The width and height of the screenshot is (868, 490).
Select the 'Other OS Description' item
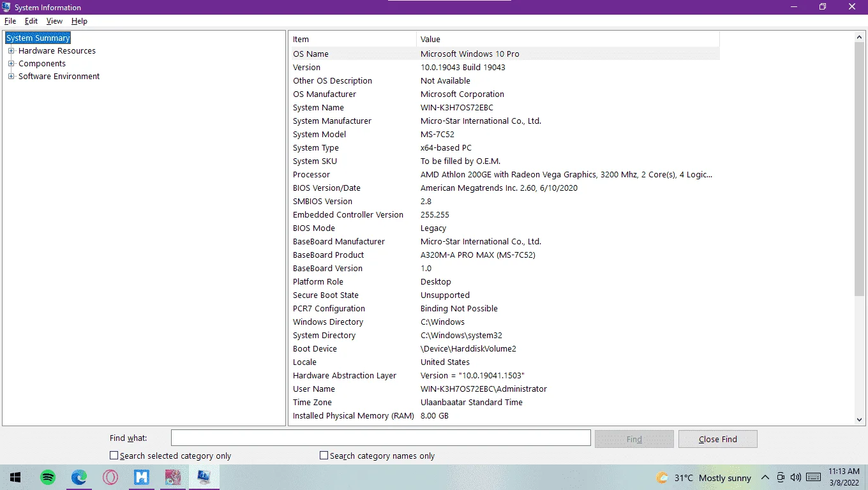tap(333, 81)
